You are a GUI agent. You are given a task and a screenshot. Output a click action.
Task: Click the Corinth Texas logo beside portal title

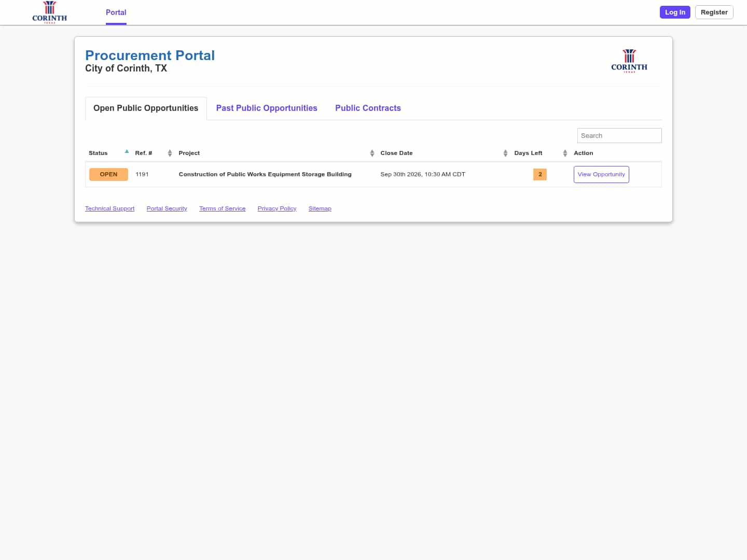629,61
